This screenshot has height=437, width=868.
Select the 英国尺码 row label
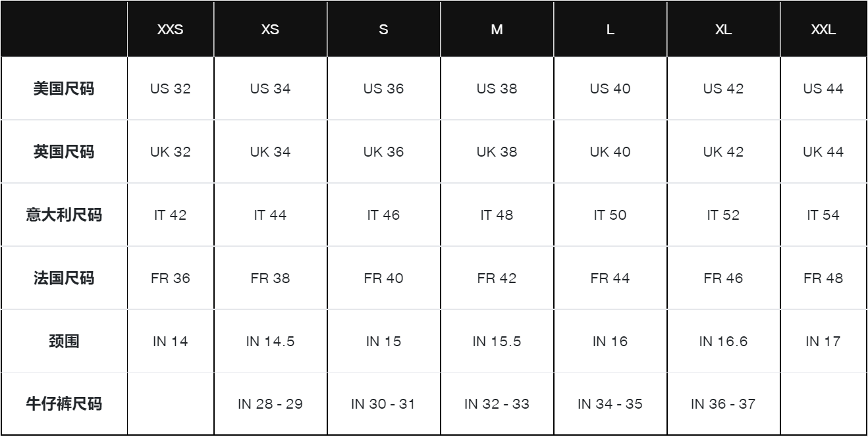[63, 152]
